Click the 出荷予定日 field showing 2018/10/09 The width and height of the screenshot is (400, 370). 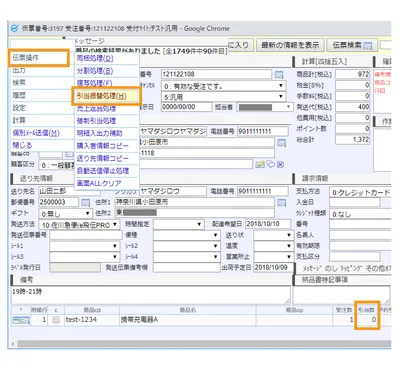coord(273,268)
